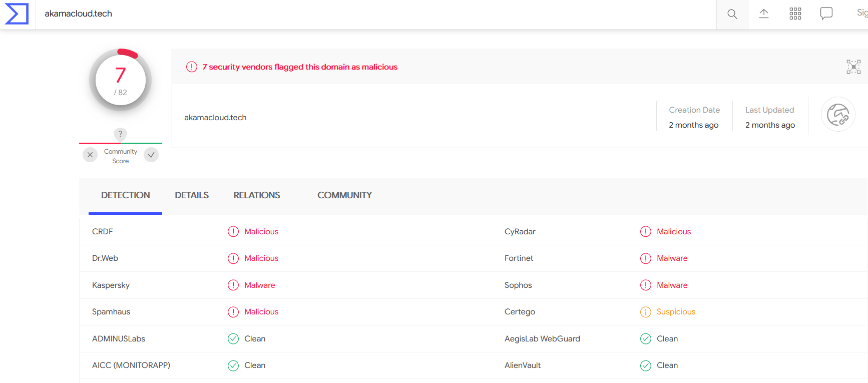
Task: Click the ADMINUSLabs vendor name
Action: (119, 339)
